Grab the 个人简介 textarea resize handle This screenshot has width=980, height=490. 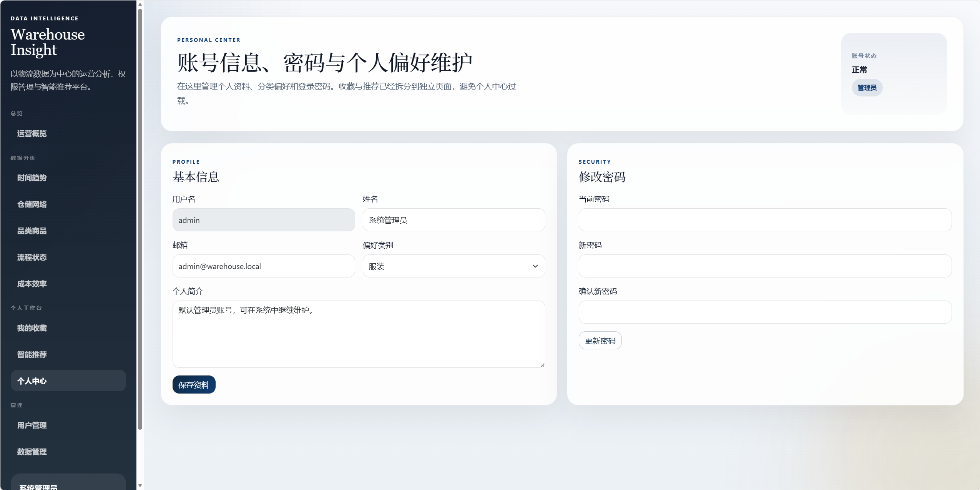tap(542, 365)
